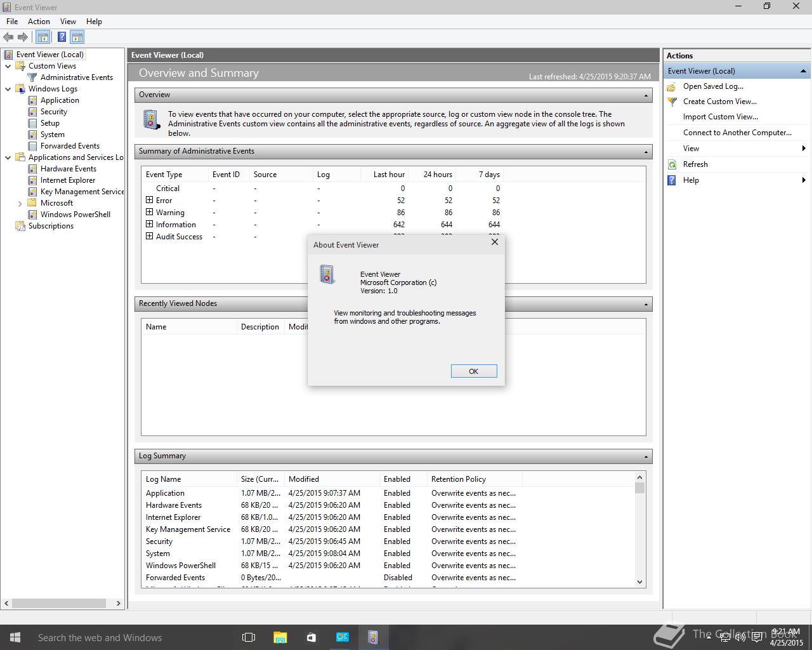Select the Setup log icon in tree
This screenshot has height=650, width=812.
point(33,123)
